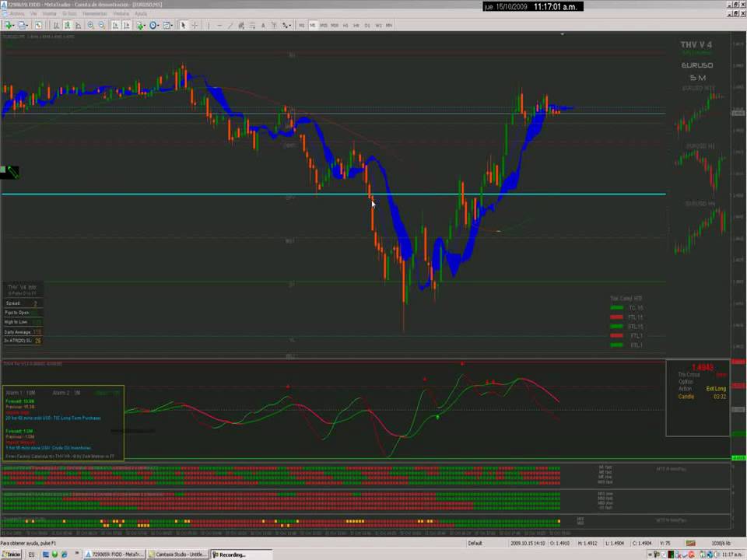Click the 'Spread:' row label
The width and height of the screenshot is (747, 560).
(13, 303)
